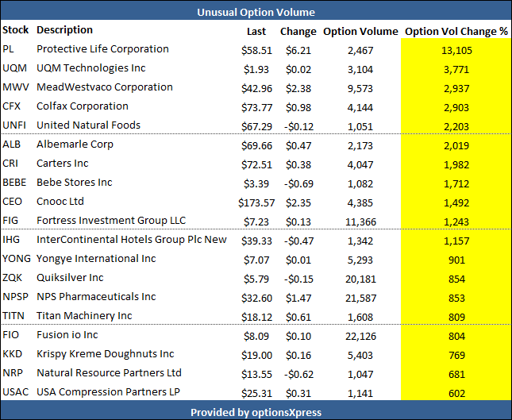
Task: Click the 3,771 vol change value
Action: tap(456, 70)
